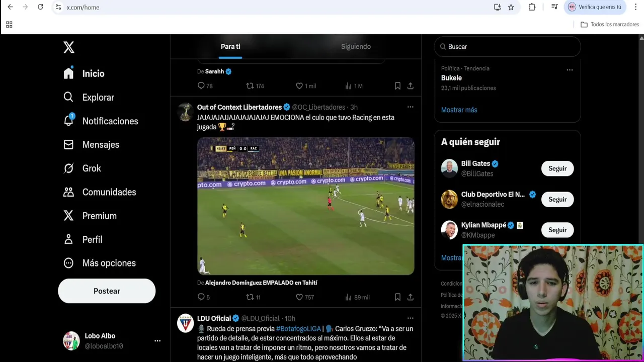
Task: Click the Buscar search field
Action: (x=508, y=46)
